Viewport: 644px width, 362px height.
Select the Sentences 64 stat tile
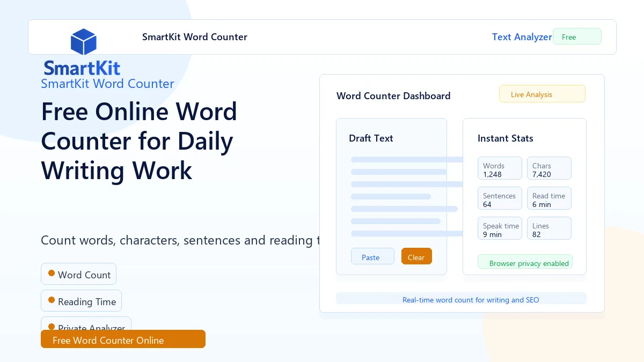[500, 198]
